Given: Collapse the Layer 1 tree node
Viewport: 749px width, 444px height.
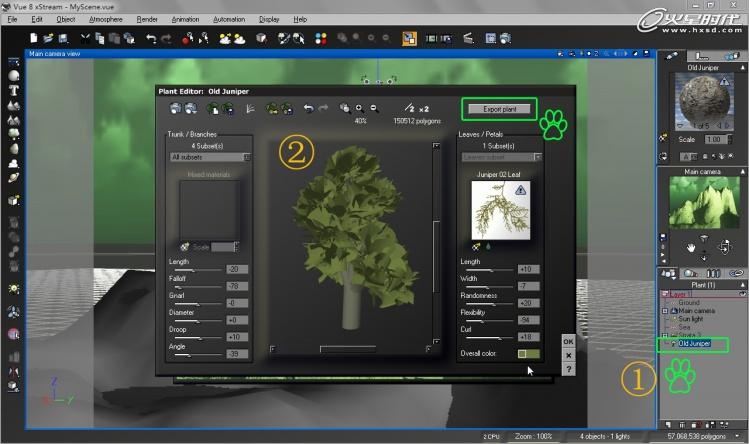Looking at the screenshot, I should [664, 294].
